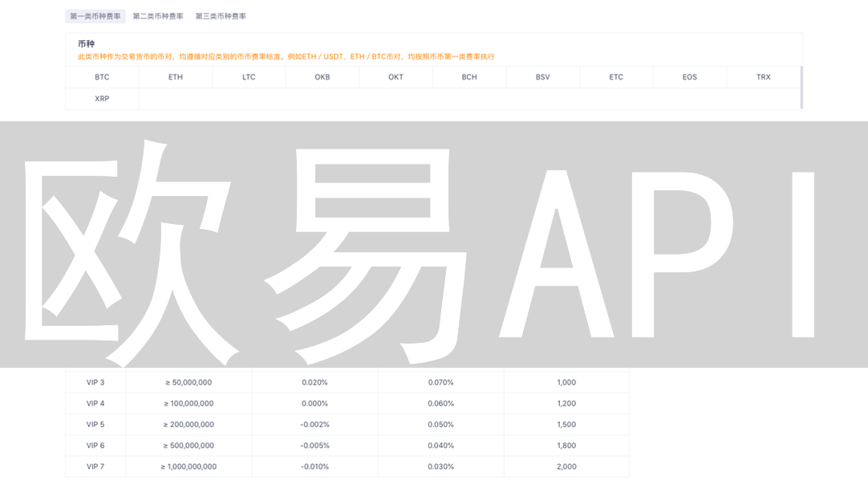The image size is (868, 489).
Task: Click the orange fee rule note text
Action: point(286,56)
